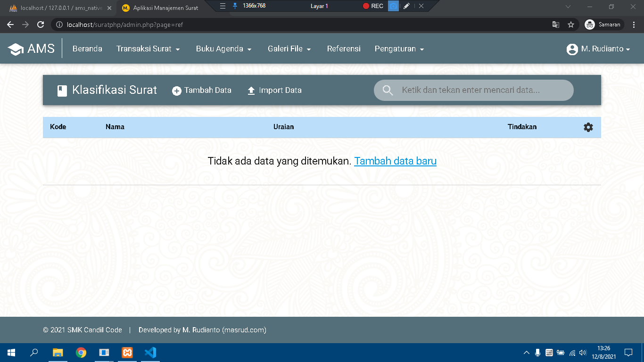Image resolution: width=644 pixels, height=362 pixels.
Task: Click the user account avatar icon
Action: click(x=572, y=49)
